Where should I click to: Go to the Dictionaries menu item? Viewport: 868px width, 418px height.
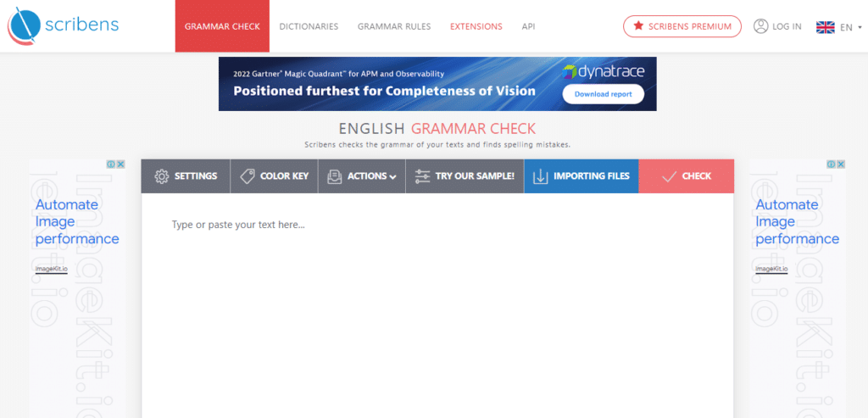[x=309, y=26]
